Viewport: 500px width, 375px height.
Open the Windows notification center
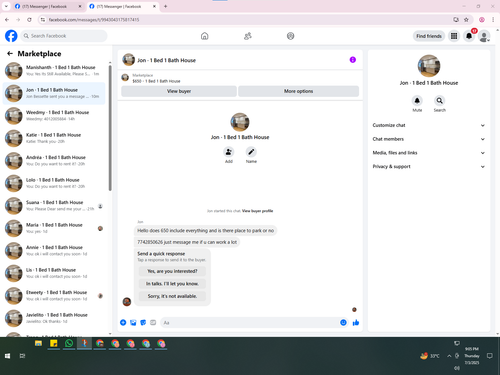click(x=489, y=356)
